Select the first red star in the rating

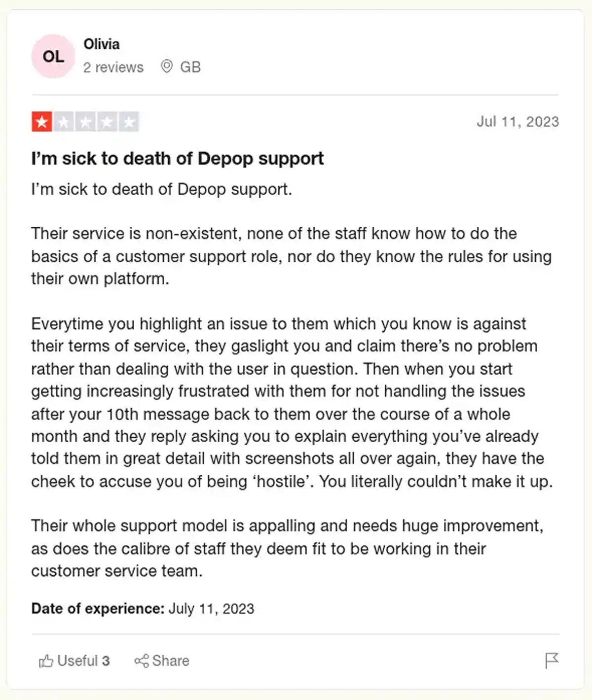coord(42,121)
